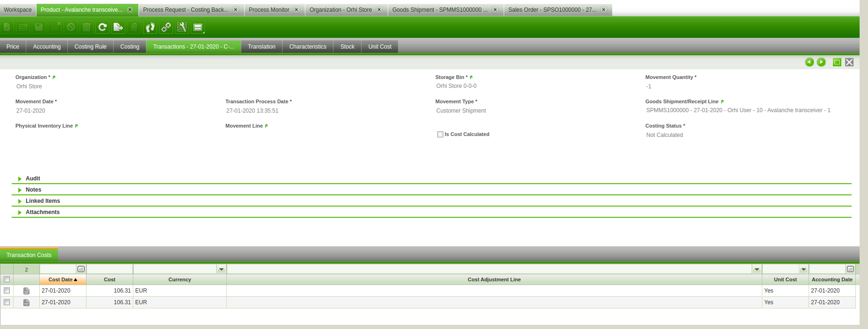
Task: Open the first cost row's form icon
Action: tap(27, 291)
